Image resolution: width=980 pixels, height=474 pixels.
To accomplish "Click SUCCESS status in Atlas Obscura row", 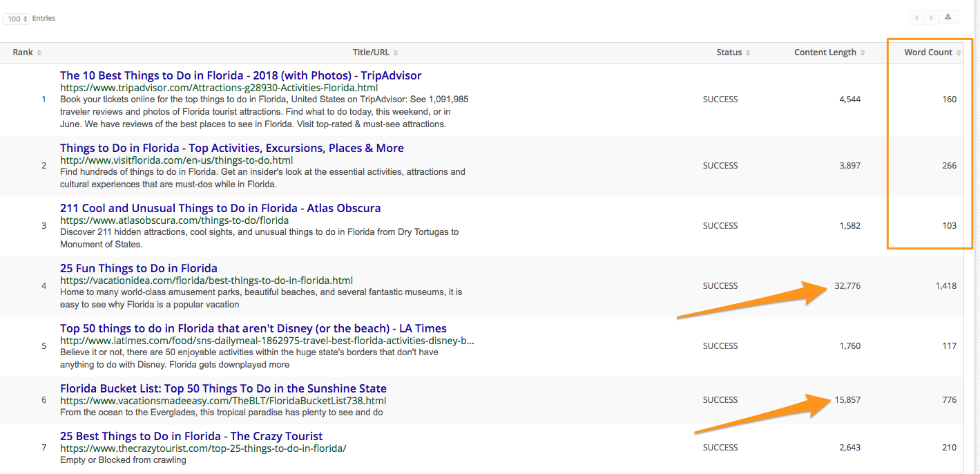I will pos(720,226).
